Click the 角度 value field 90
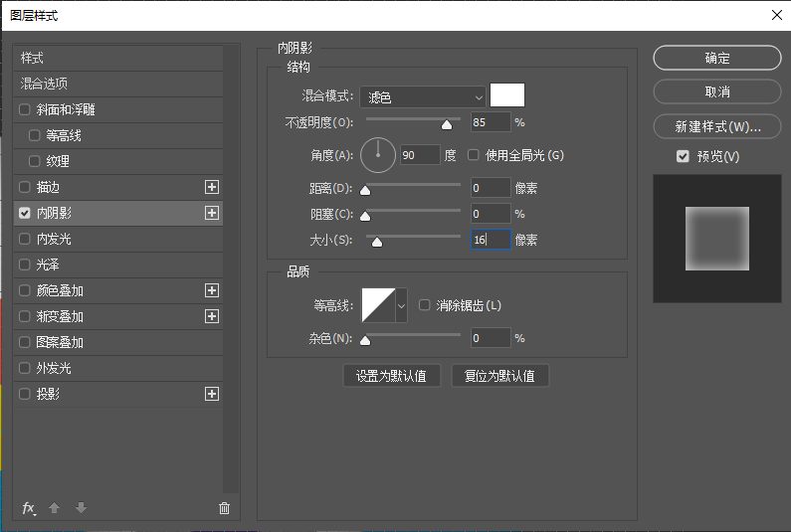 click(x=420, y=155)
